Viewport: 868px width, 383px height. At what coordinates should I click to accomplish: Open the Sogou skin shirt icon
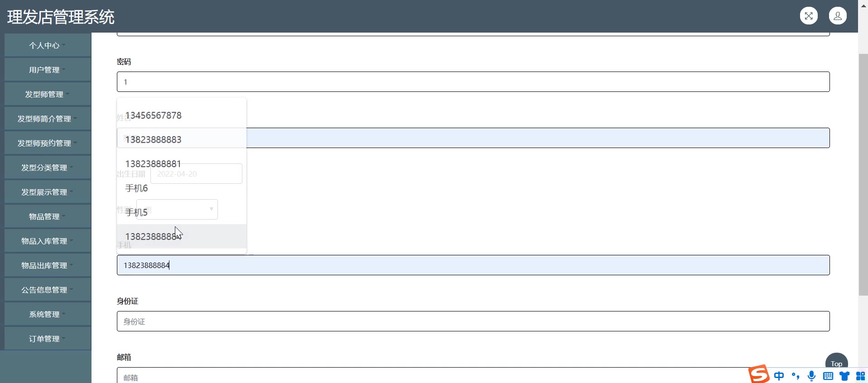tap(844, 376)
